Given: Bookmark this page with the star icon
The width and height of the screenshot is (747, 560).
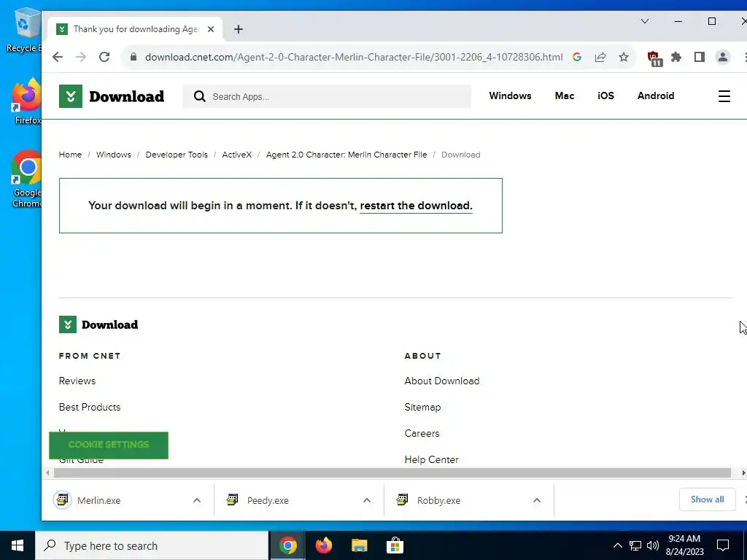Looking at the screenshot, I should point(624,57).
